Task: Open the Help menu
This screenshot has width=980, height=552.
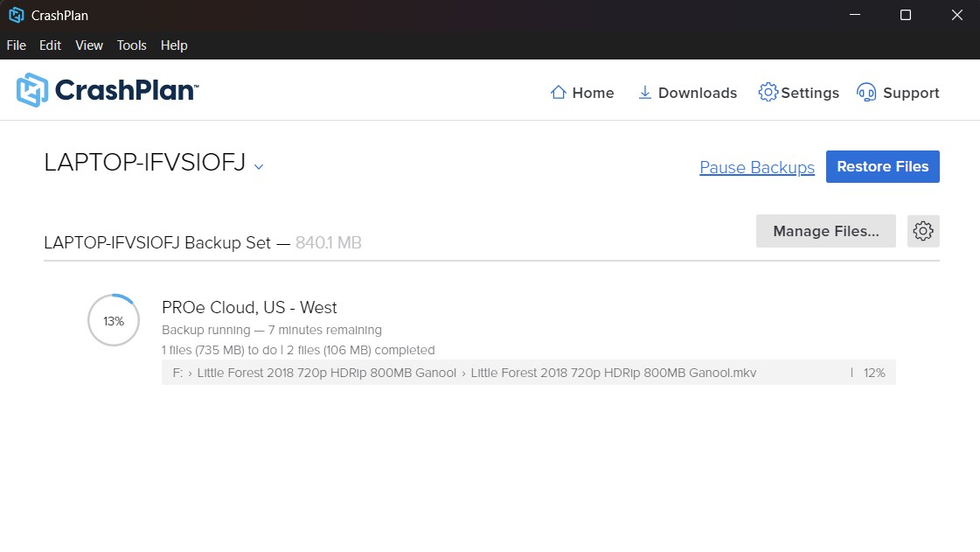Action: point(174,45)
